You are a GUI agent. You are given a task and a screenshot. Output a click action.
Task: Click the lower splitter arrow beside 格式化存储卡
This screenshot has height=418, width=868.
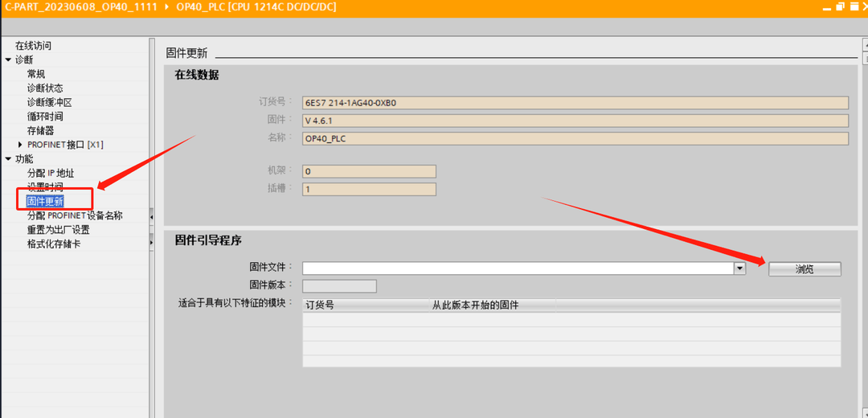(152, 243)
